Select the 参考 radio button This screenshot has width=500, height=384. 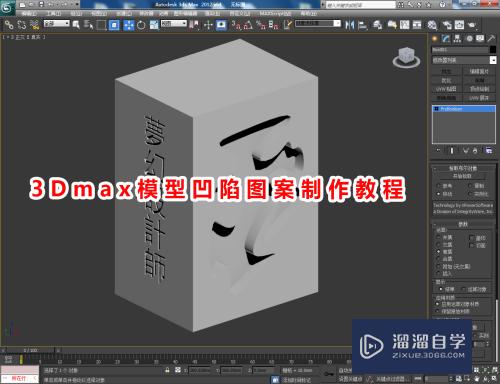click(x=444, y=186)
